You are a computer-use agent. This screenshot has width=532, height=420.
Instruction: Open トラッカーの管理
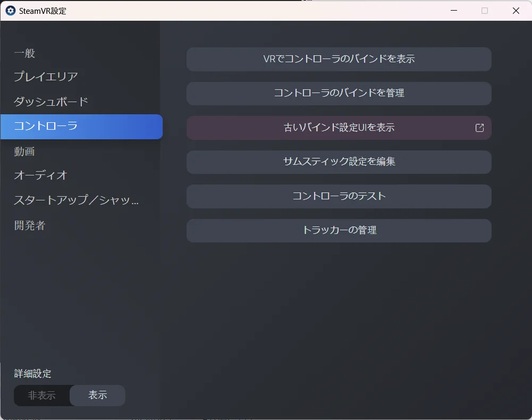pyautogui.click(x=339, y=231)
